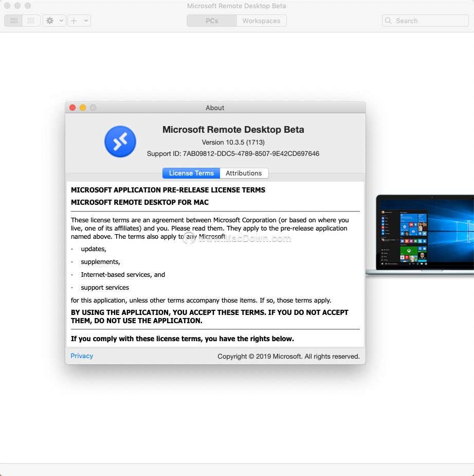Show the License Terms tab
474x476 pixels.
coord(191,173)
